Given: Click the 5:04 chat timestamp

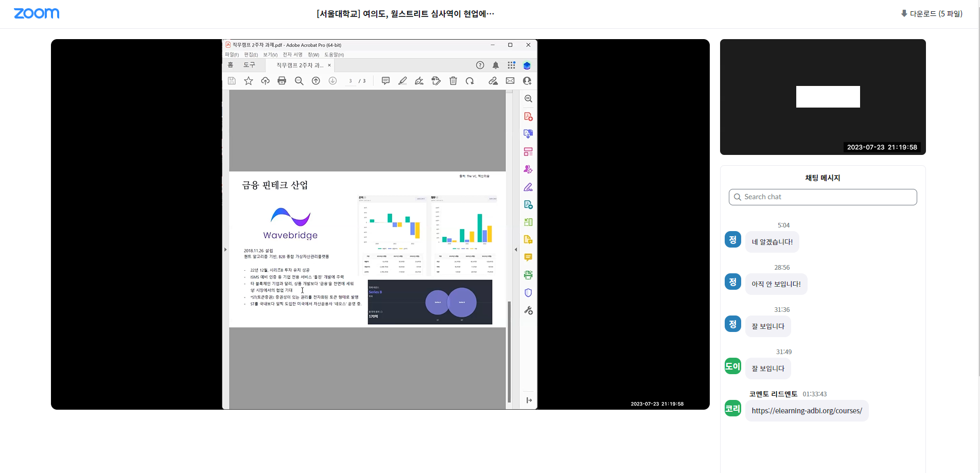Looking at the screenshot, I should coord(783,225).
